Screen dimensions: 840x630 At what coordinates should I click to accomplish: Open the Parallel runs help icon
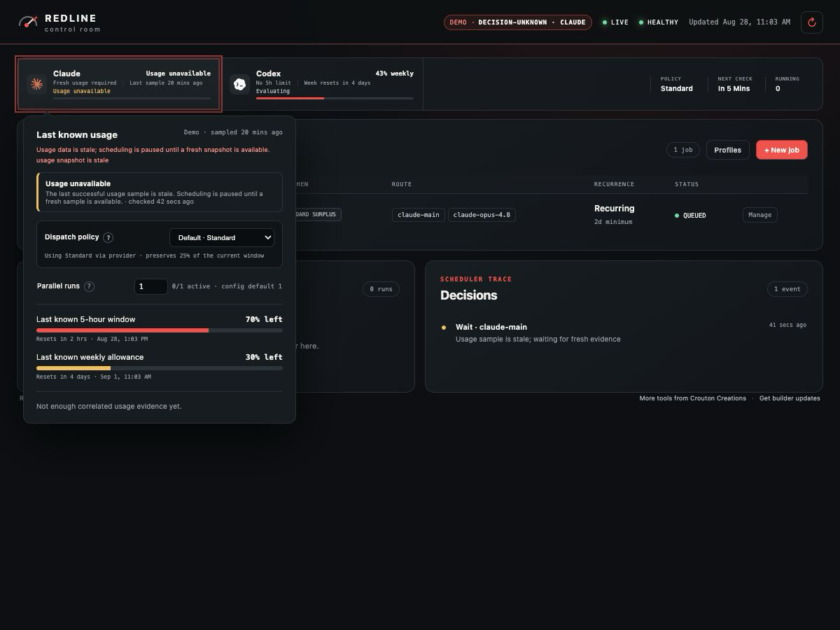89,286
